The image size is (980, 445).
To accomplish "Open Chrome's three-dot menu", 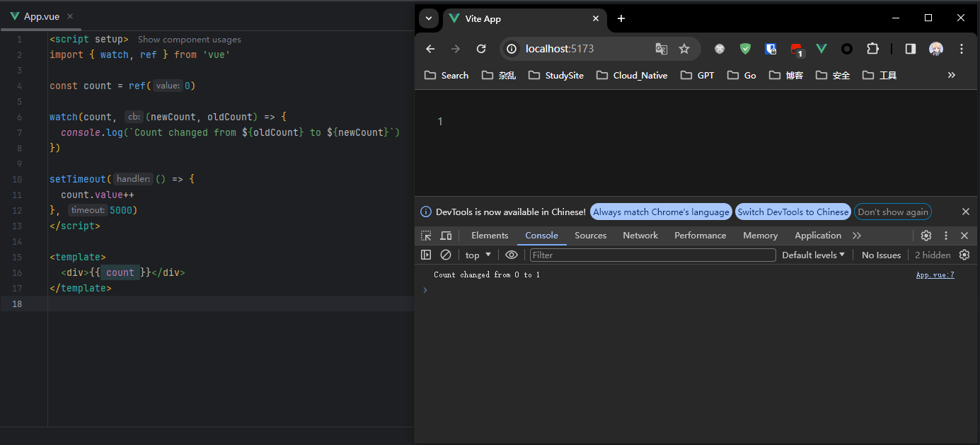I will coord(962,49).
